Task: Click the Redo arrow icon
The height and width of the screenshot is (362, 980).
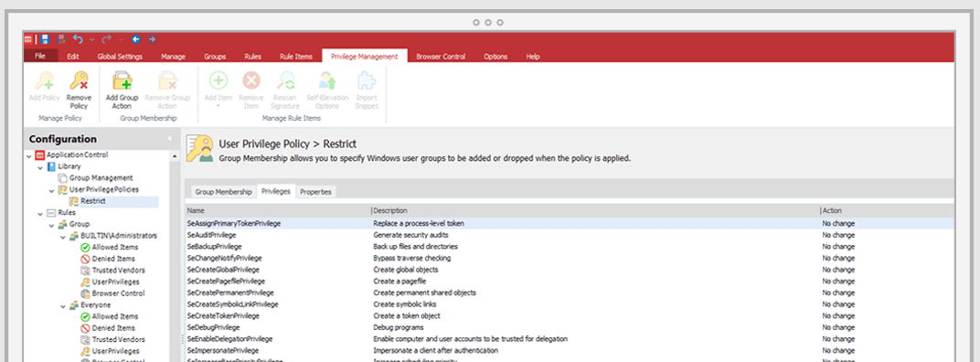Action: (106, 38)
